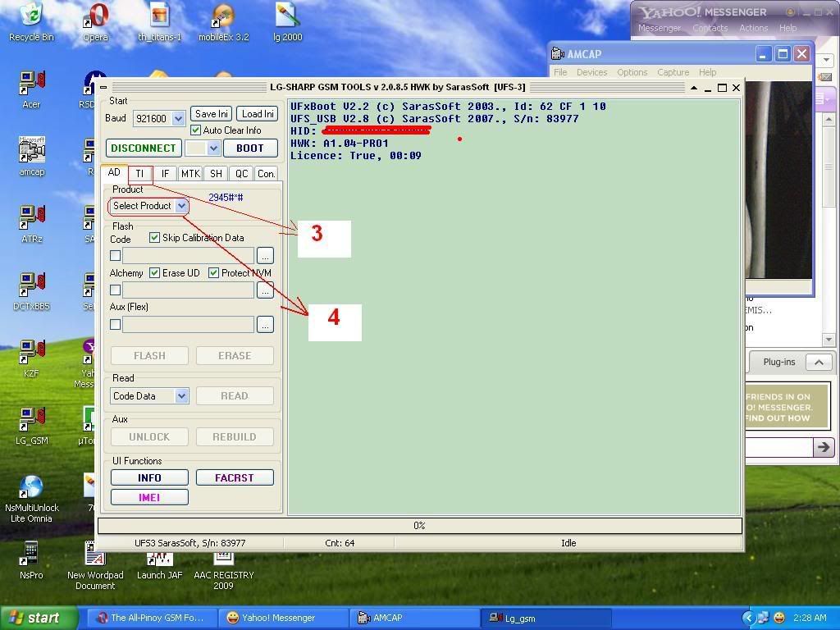The height and width of the screenshot is (630, 840).
Task: Switch to the IF tab
Action: click(x=165, y=174)
